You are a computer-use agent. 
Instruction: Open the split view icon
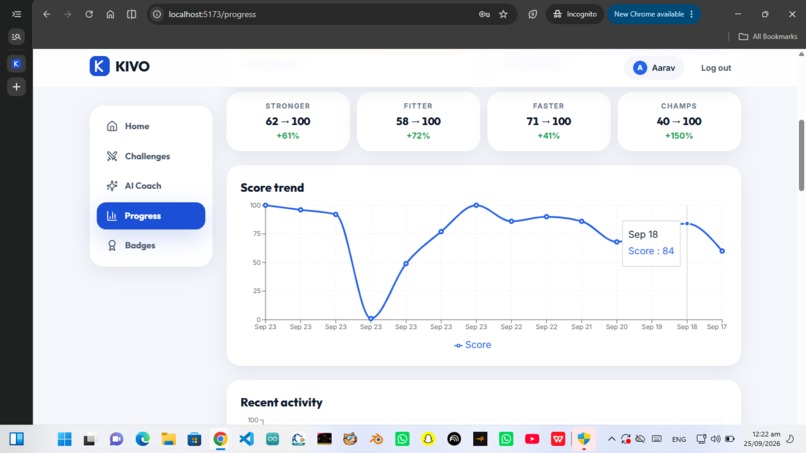[x=132, y=14]
